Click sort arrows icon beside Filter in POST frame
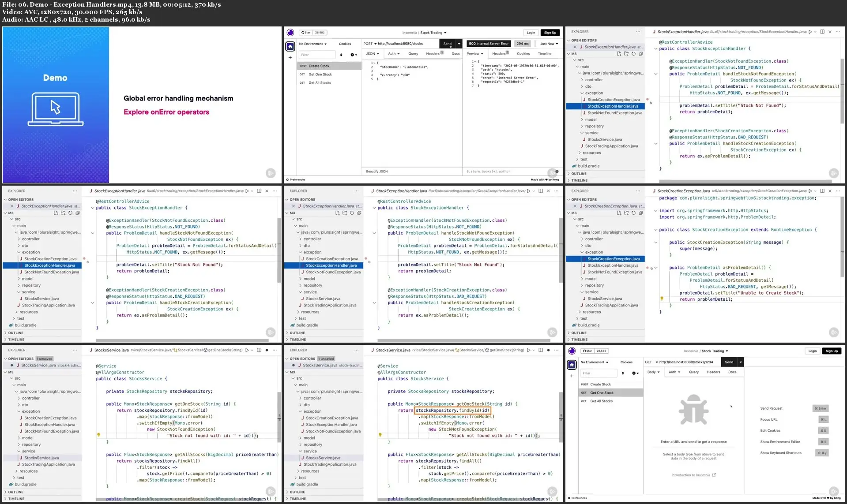The width and height of the screenshot is (847, 504). click(x=341, y=55)
